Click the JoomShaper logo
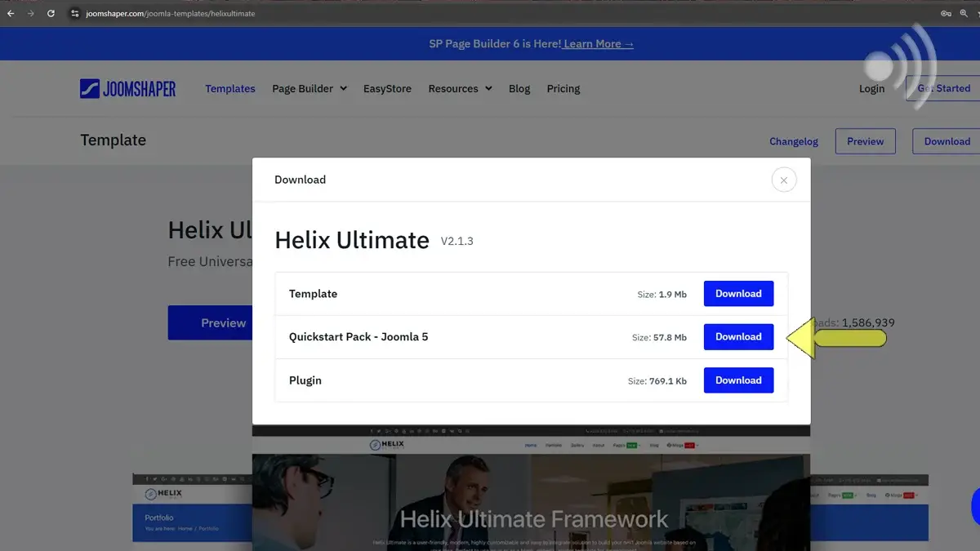This screenshot has height=551, width=980. [x=128, y=88]
